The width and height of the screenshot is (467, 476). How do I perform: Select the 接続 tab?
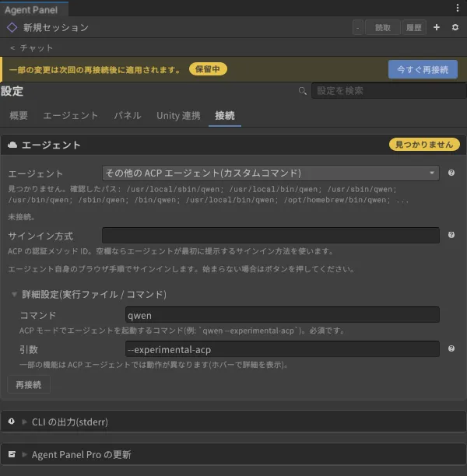(x=225, y=116)
